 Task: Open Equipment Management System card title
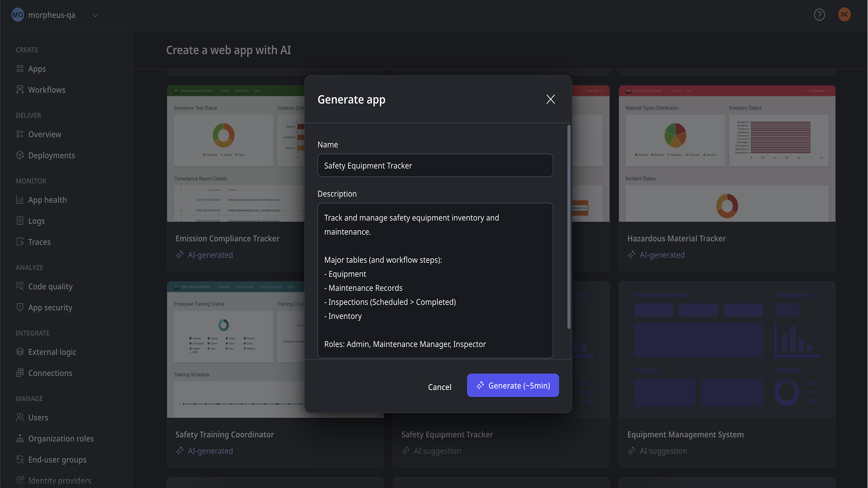pos(685,435)
